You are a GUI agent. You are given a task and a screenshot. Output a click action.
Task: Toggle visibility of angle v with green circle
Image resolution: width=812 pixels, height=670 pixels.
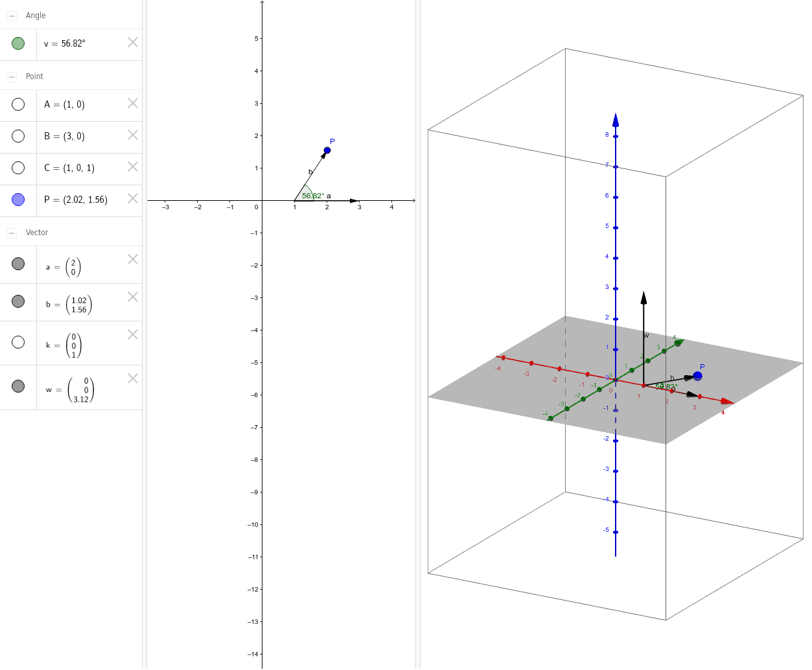pyautogui.click(x=17, y=42)
